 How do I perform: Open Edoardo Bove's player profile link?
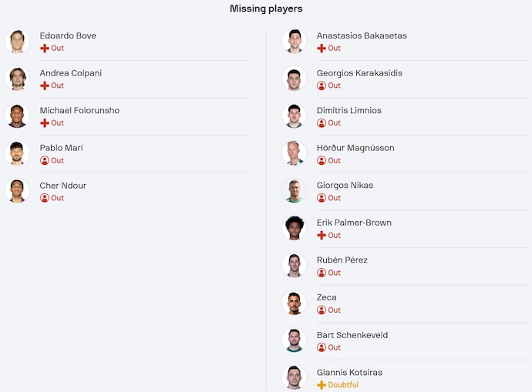tap(68, 35)
